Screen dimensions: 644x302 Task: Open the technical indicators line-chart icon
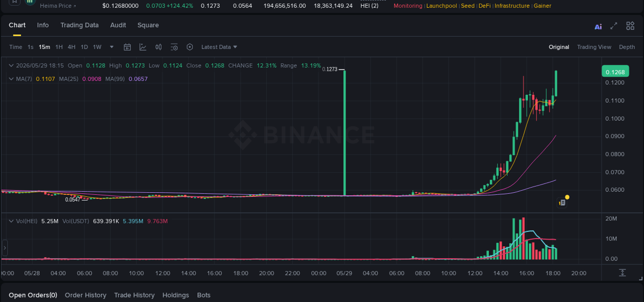[x=143, y=47]
